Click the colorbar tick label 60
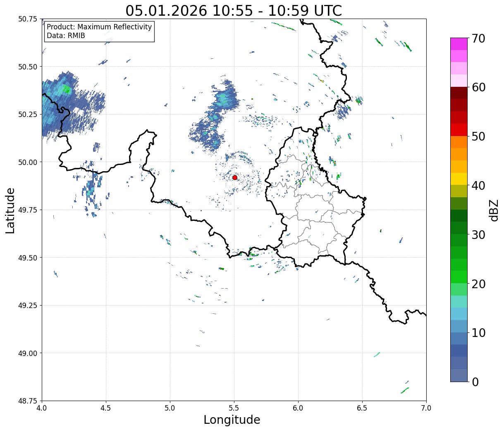Viewport: 504px width, 430px height. coord(478,87)
